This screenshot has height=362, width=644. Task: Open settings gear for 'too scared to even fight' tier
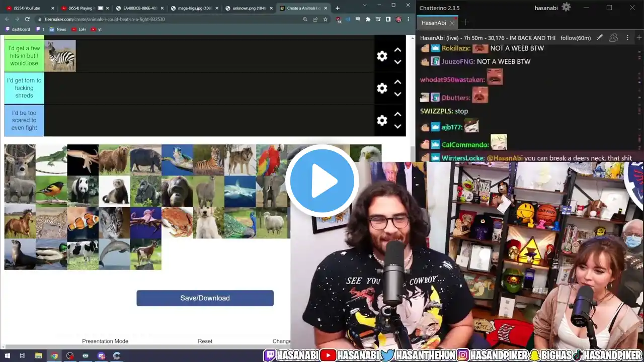[382, 121]
